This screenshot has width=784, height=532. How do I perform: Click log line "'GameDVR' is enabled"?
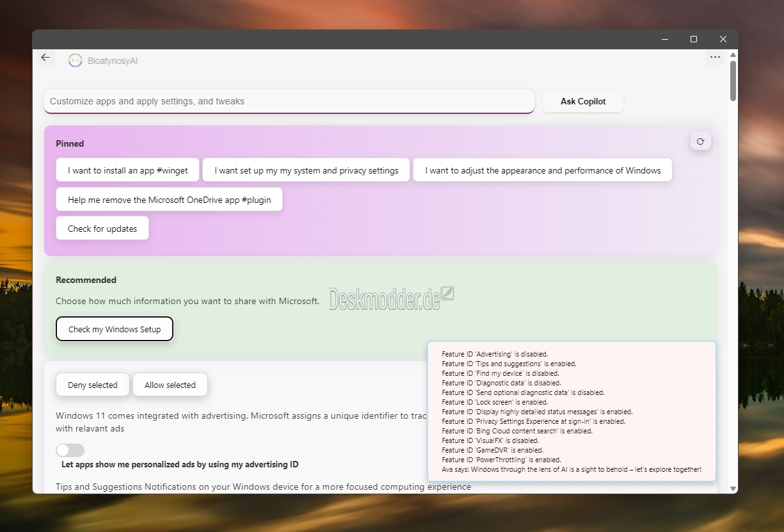point(492,450)
